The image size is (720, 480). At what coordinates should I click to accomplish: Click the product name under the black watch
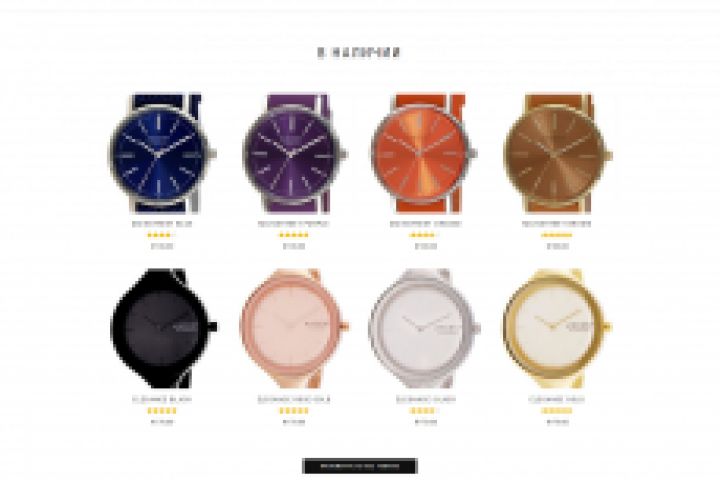pos(162,399)
